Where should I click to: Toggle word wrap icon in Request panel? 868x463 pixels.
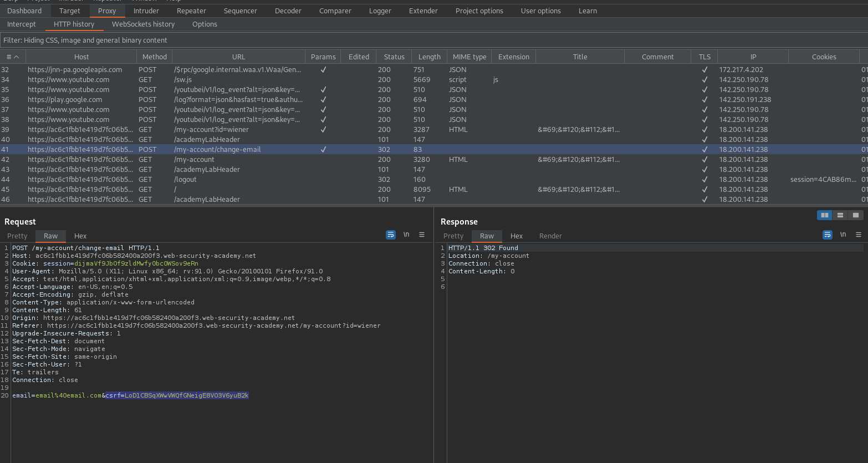pos(391,235)
